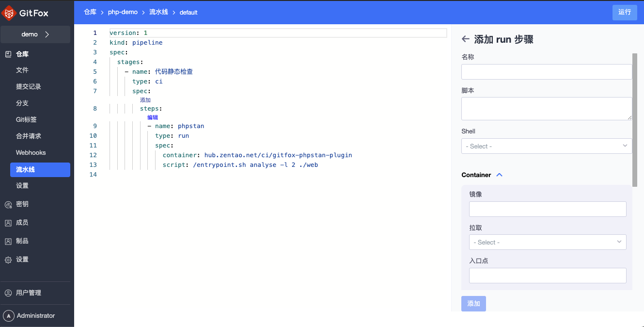
Task: Click the 设置 gear icon at sidebar bottom
Action: [x=8, y=260]
